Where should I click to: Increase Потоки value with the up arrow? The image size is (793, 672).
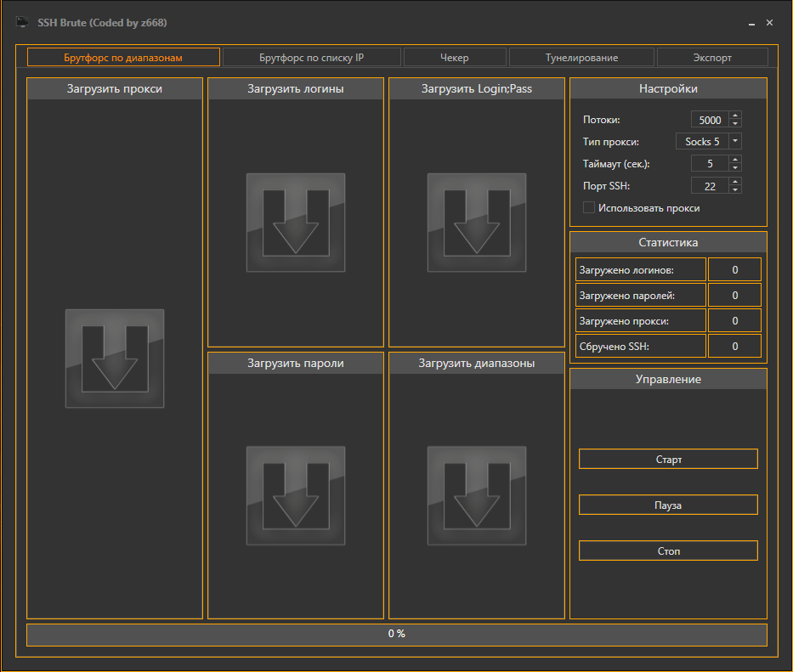tap(735, 116)
